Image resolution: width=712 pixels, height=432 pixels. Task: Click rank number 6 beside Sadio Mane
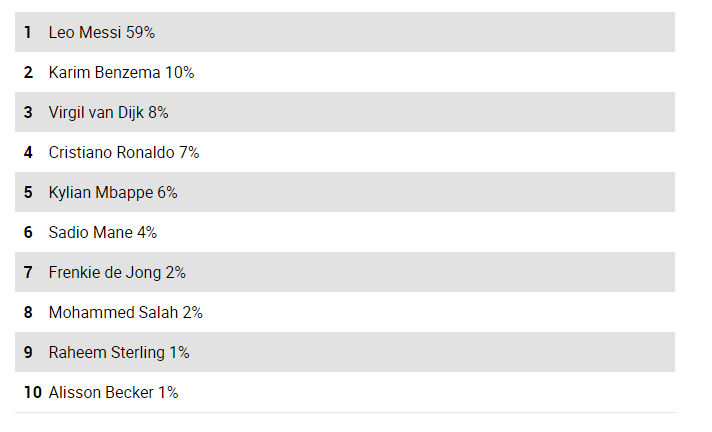pos(28,233)
